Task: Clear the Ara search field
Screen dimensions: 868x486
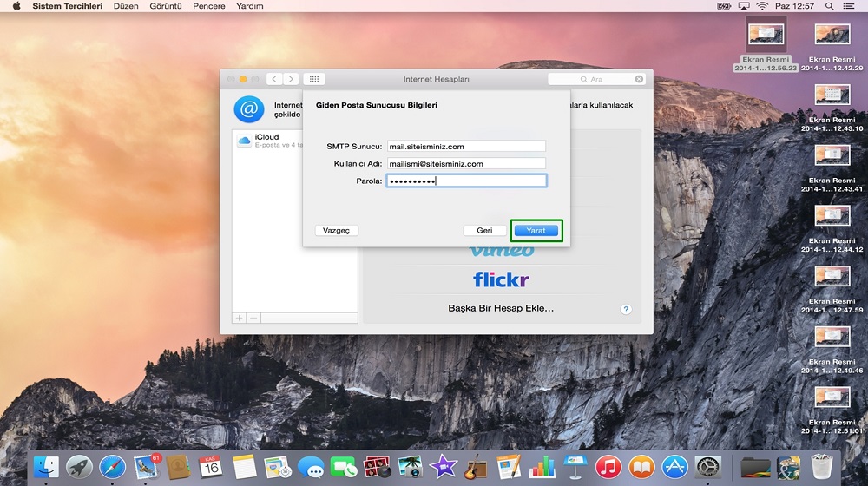Action: [639, 79]
